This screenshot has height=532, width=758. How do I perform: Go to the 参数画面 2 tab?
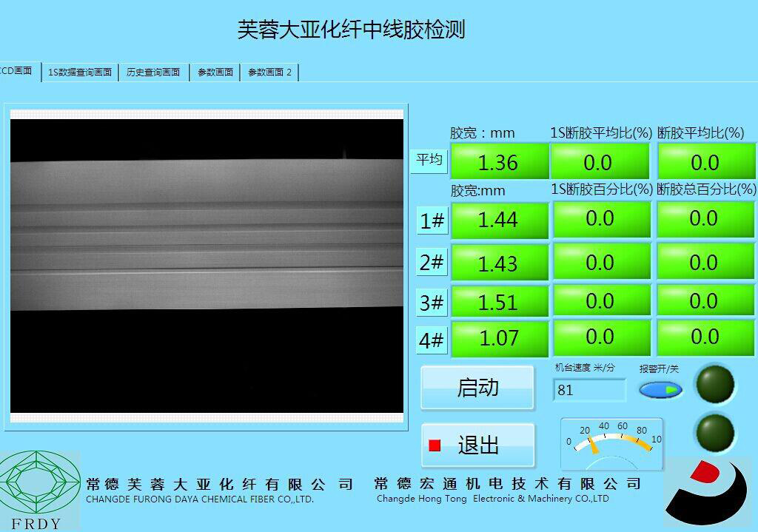269,73
